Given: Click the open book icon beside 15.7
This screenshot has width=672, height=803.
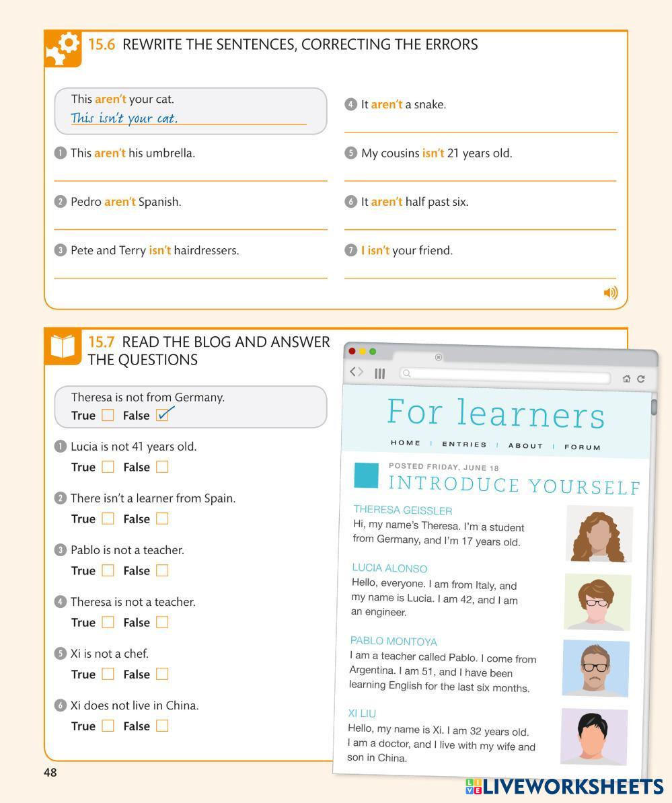Looking at the screenshot, I should (63, 347).
